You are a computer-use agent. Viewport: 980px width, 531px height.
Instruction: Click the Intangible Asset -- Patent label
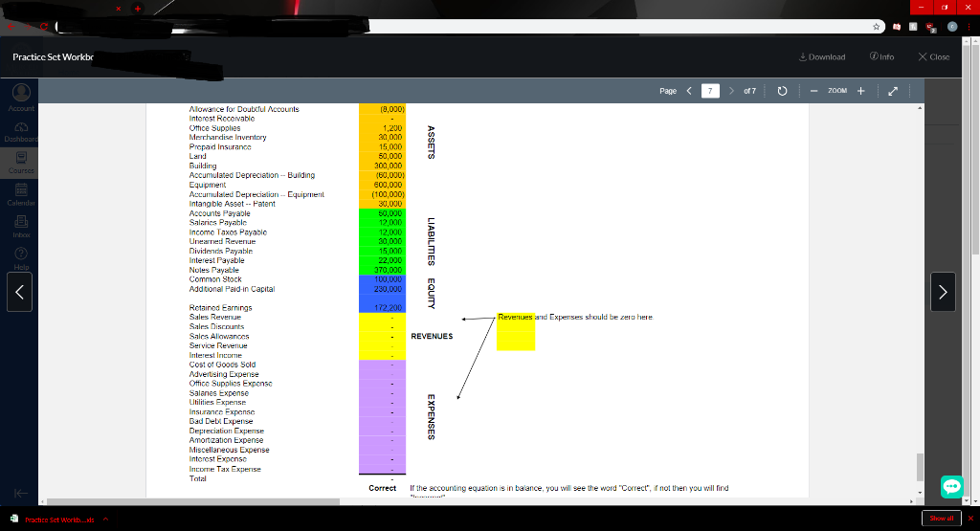[232, 204]
